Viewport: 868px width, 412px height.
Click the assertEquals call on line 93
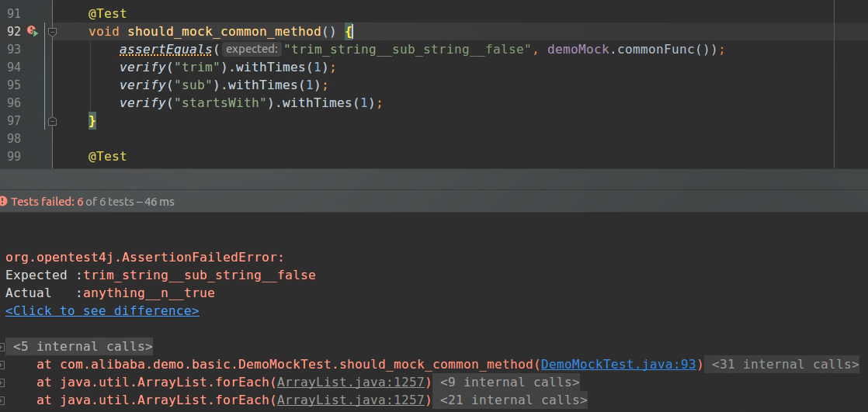166,50
